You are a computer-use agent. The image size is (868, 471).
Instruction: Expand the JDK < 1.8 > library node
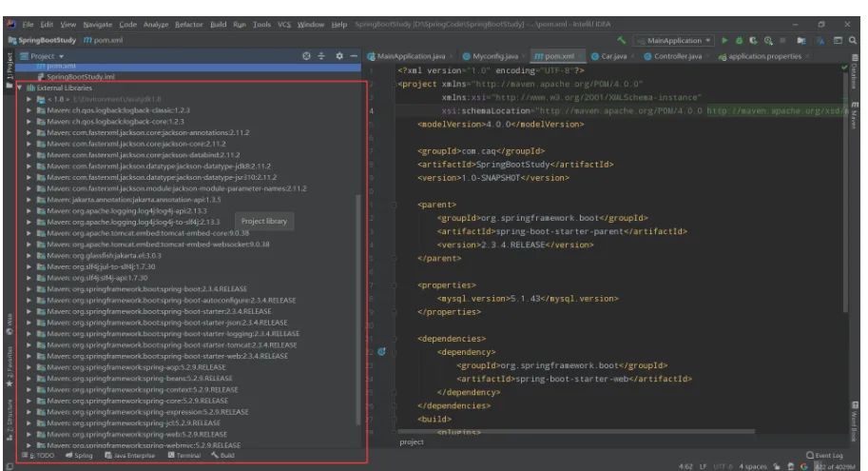(x=29, y=99)
